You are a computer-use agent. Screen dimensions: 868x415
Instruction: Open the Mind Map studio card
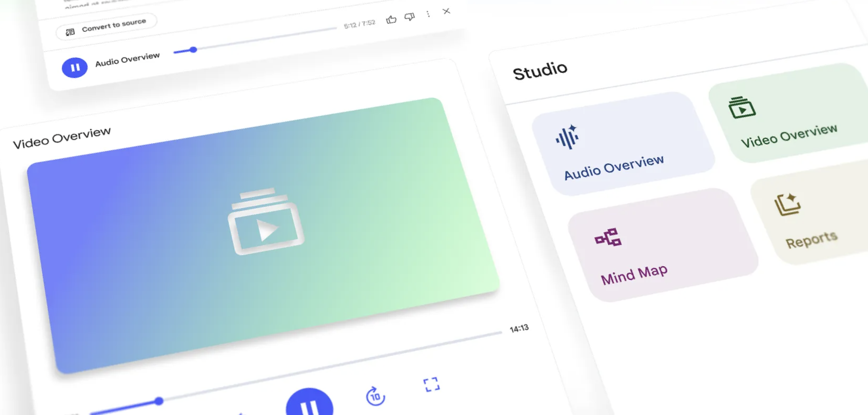point(662,246)
